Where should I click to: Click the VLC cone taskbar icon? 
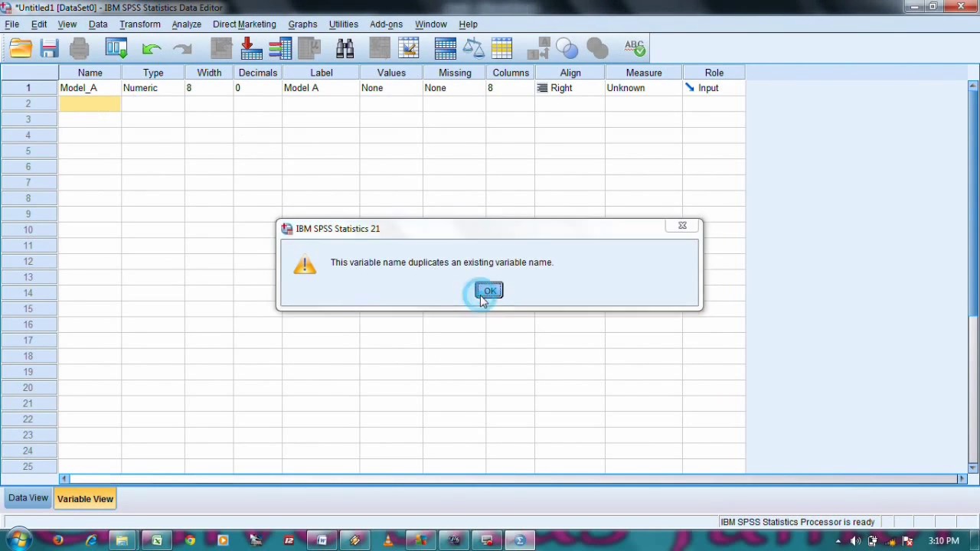coord(388,541)
